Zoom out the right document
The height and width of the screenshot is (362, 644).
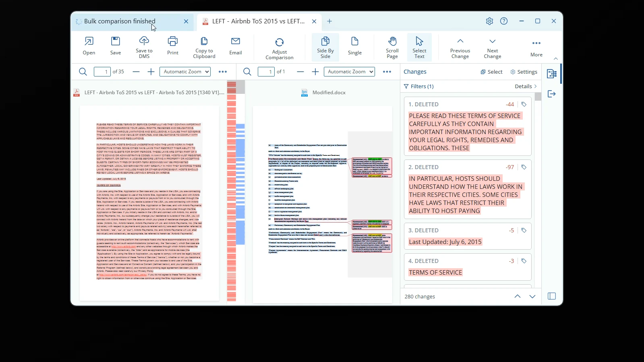[x=300, y=72]
